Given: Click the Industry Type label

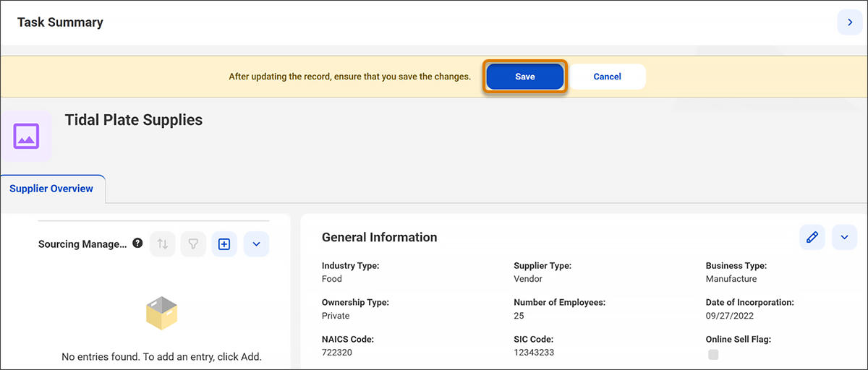Looking at the screenshot, I should point(351,266).
